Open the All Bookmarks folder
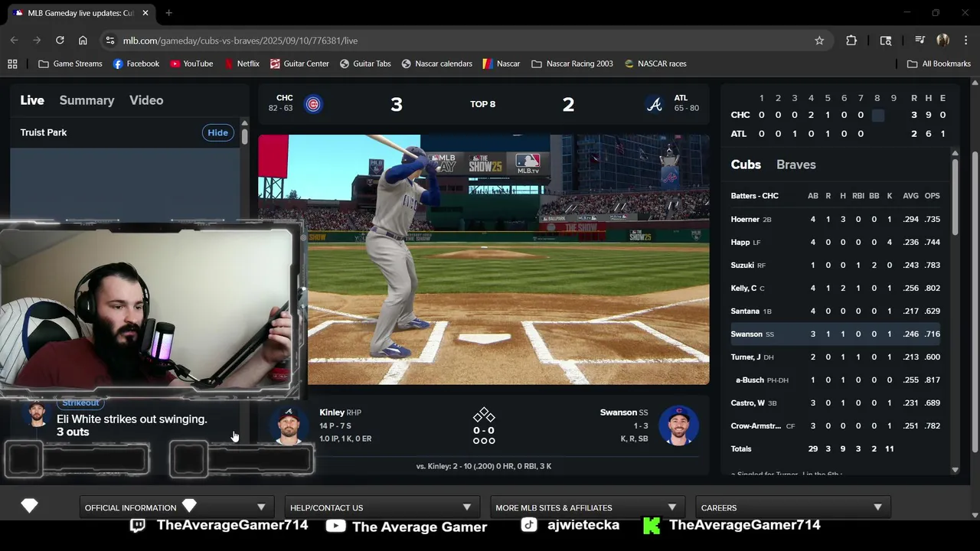The height and width of the screenshot is (551, 980). pos(939,64)
